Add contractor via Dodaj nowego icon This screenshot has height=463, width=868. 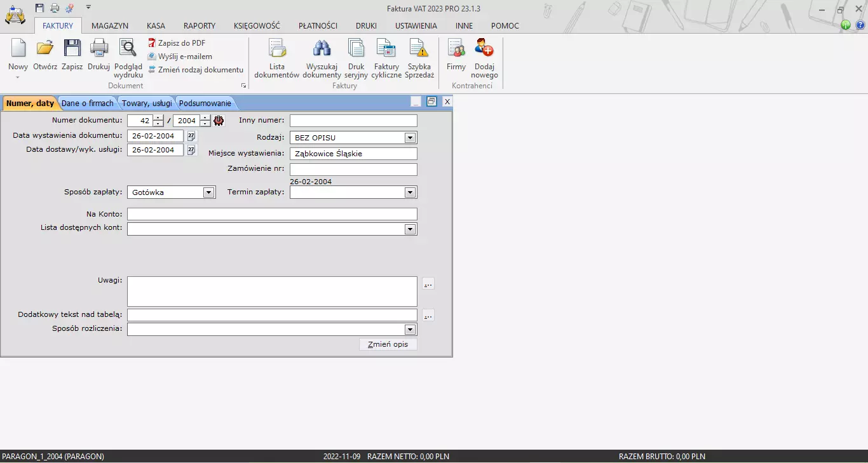coord(484,49)
